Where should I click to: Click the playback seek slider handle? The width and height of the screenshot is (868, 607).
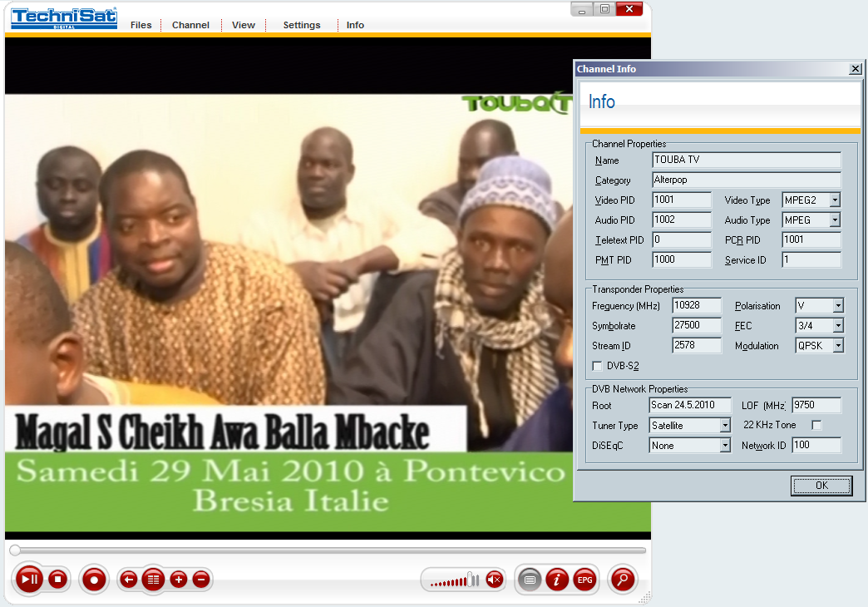click(15, 550)
